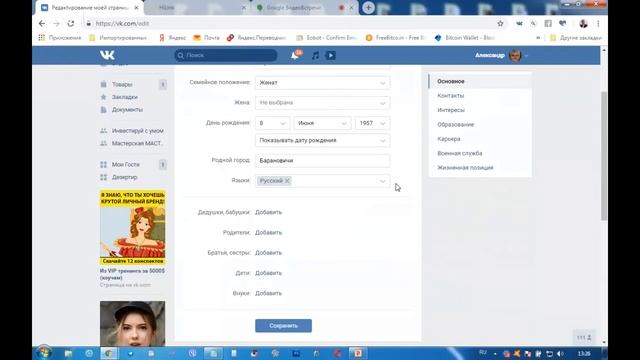Add grandchildren via Внуки Добавить link

click(268, 293)
